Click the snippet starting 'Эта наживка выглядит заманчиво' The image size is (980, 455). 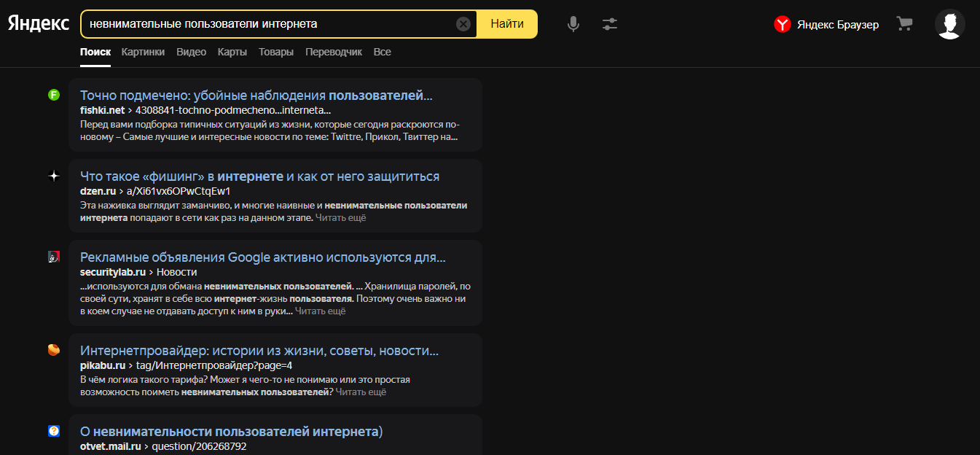pyautogui.click(x=274, y=211)
